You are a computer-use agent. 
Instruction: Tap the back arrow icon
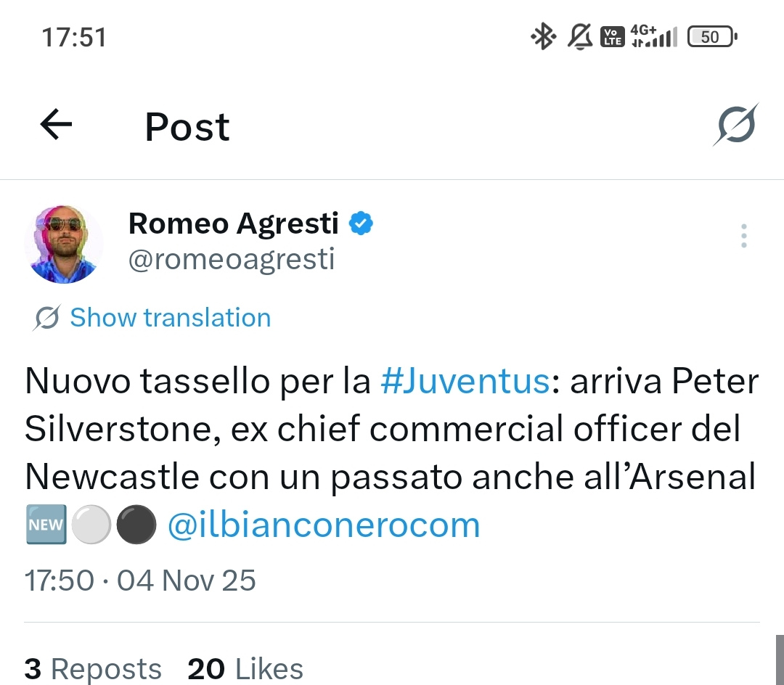[56, 126]
